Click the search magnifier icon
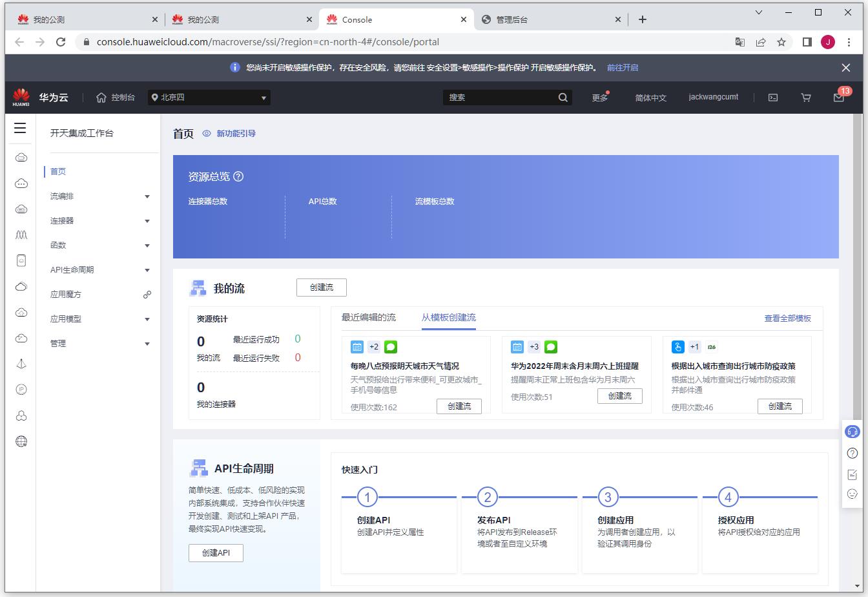The height and width of the screenshot is (597, 868). tap(563, 98)
